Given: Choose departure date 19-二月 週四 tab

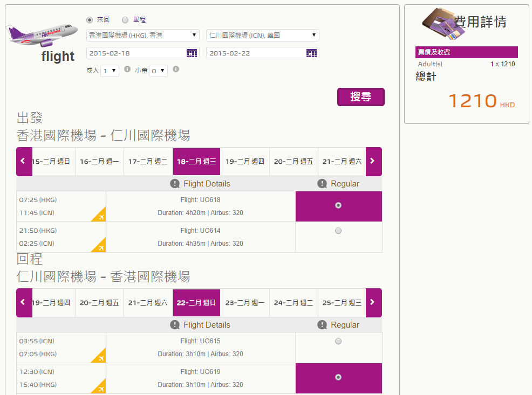Looking at the screenshot, I should (x=245, y=161).
